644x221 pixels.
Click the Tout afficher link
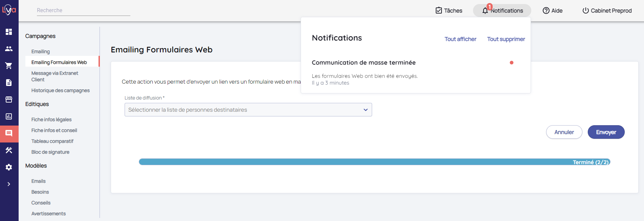point(460,39)
